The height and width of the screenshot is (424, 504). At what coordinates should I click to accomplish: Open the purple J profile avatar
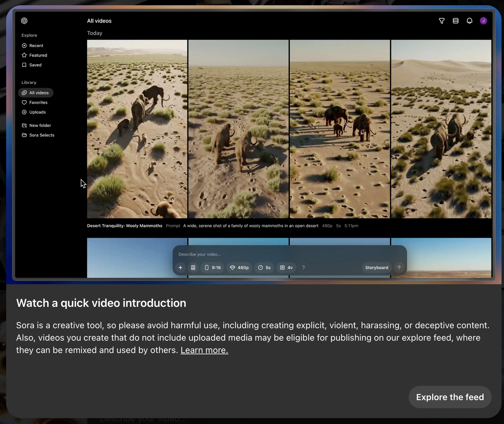483,21
